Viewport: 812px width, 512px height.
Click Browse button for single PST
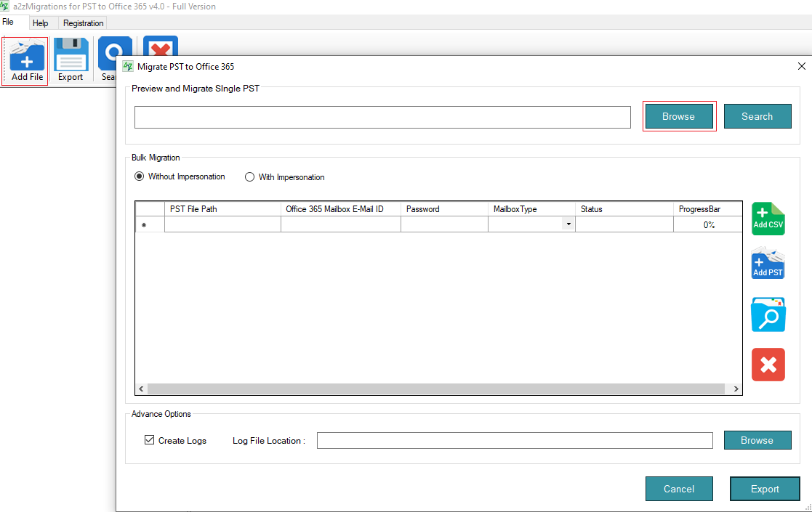pos(679,116)
